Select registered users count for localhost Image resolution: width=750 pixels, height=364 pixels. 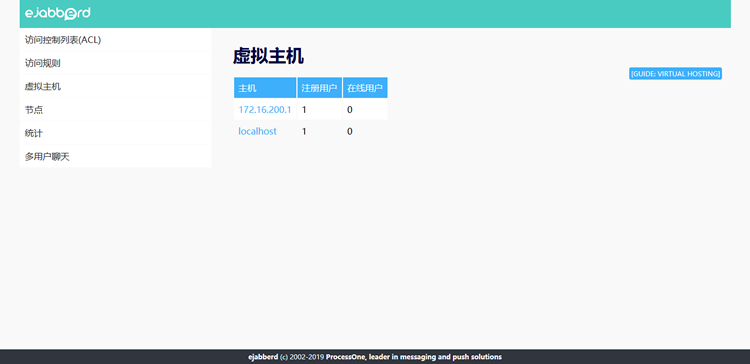[304, 131]
